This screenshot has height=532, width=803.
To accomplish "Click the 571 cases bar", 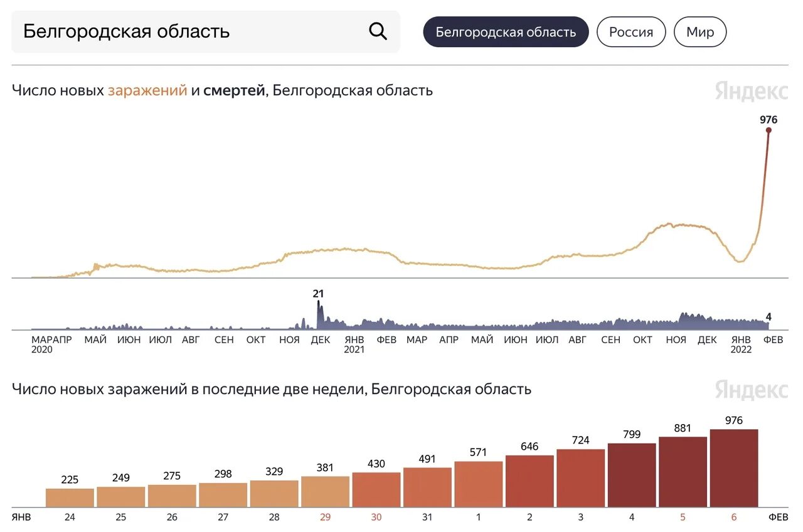I will pos(479,484).
